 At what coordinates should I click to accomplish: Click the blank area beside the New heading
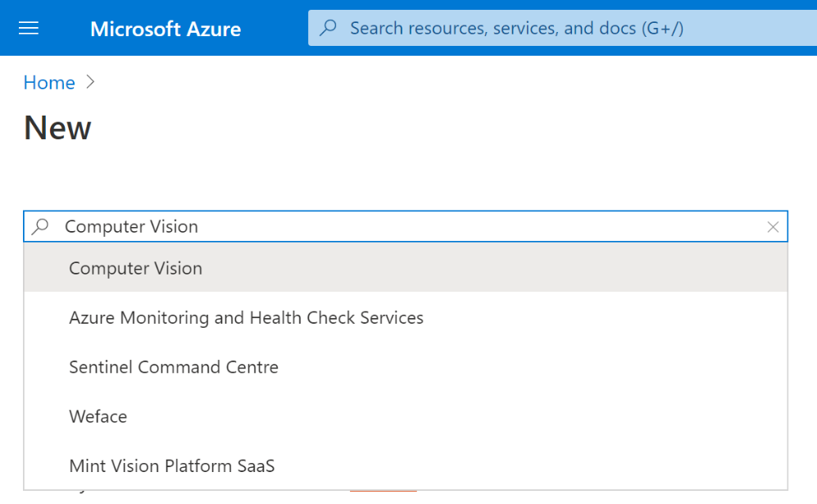click(417, 128)
